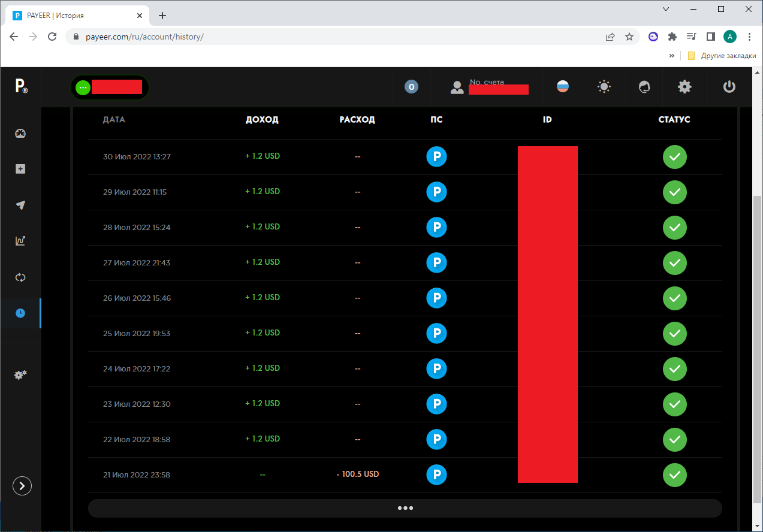Click the notifications counter badge showing 0
Viewport: 763px width, 532px height.
point(411,87)
